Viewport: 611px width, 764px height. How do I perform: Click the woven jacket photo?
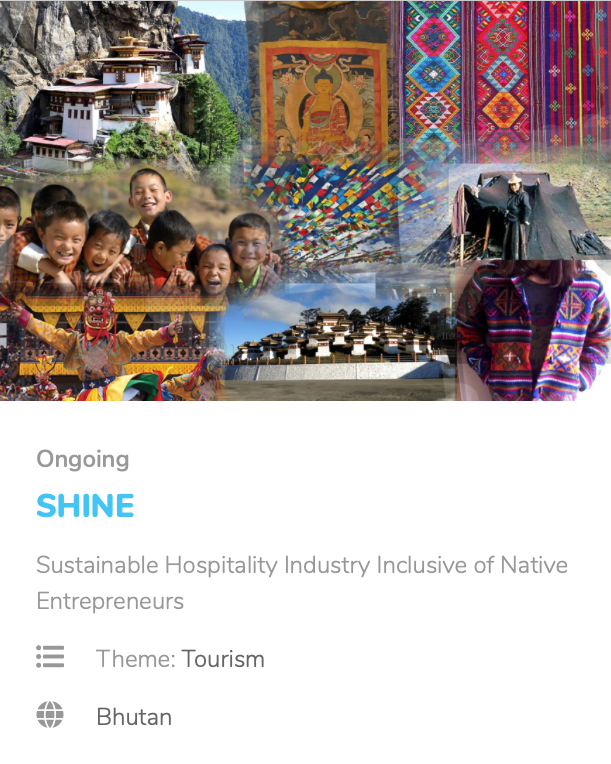point(533,331)
